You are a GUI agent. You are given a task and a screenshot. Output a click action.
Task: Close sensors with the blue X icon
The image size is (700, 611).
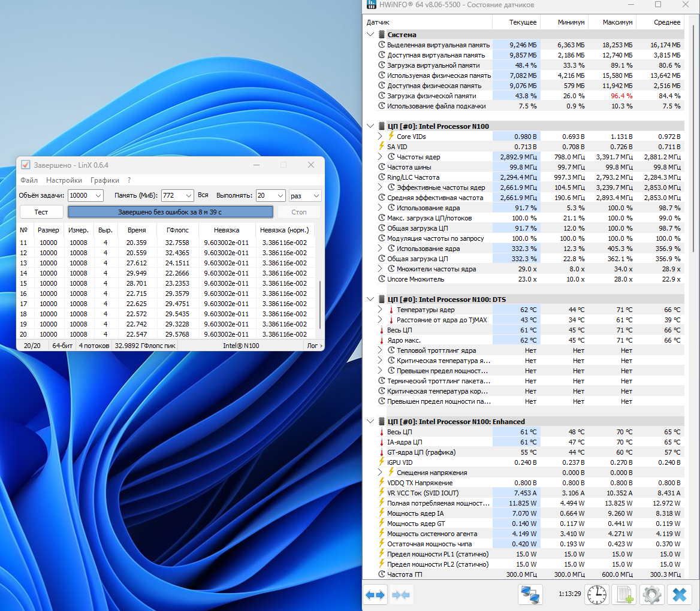coord(679,595)
